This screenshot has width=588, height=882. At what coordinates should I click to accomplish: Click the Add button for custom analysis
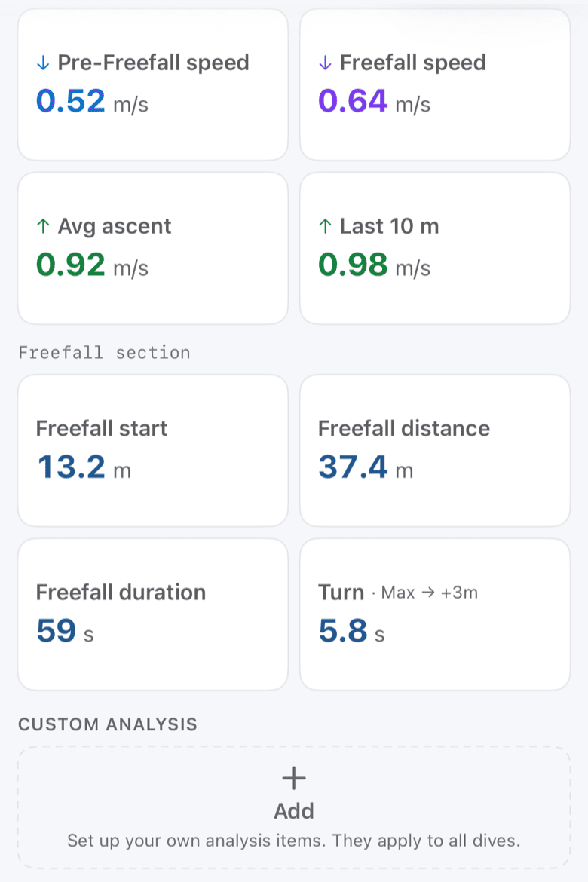[x=294, y=808]
